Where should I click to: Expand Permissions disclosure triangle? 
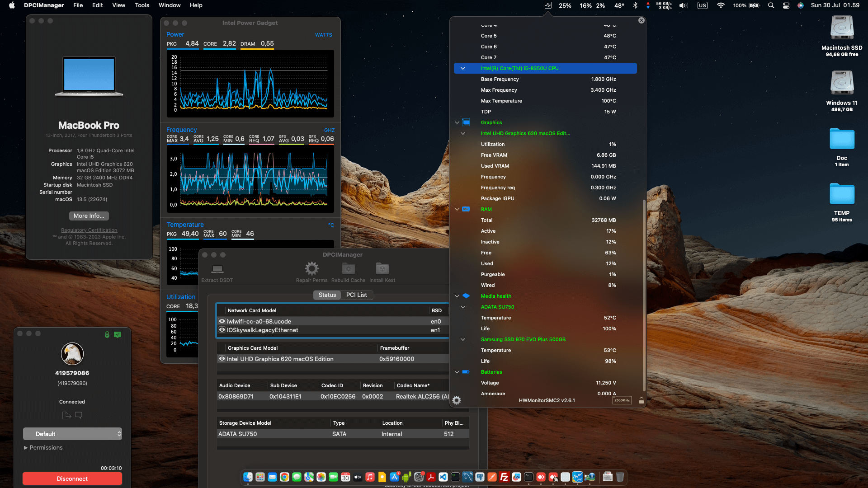(x=26, y=448)
